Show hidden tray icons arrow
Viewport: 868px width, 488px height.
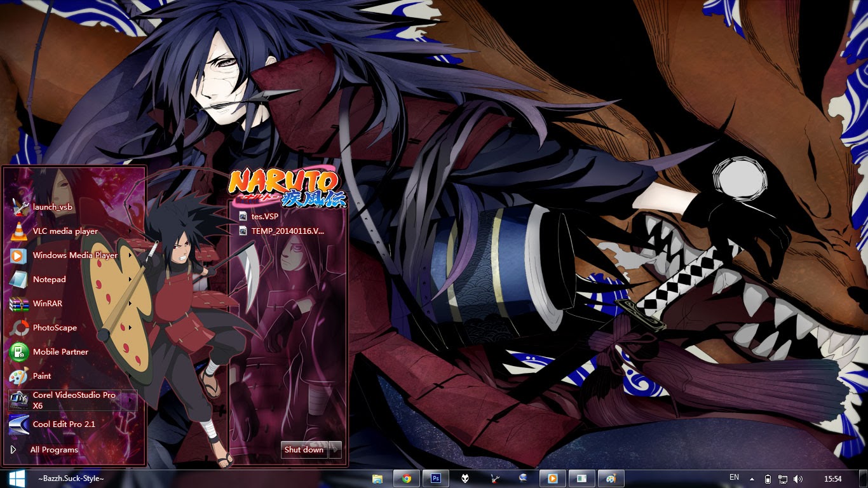(x=752, y=479)
